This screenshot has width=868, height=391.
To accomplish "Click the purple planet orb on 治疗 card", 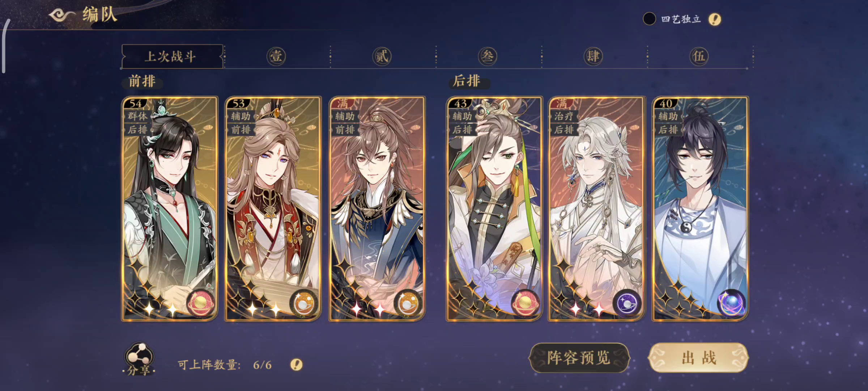I will (627, 303).
